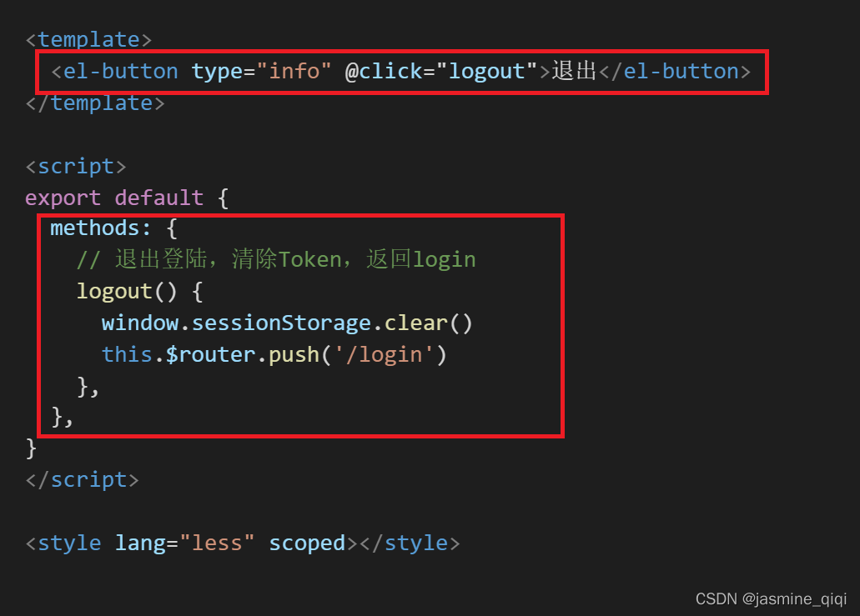Image resolution: width=860 pixels, height=616 pixels.
Task: Click the opening template tag
Action: [88, 40]
